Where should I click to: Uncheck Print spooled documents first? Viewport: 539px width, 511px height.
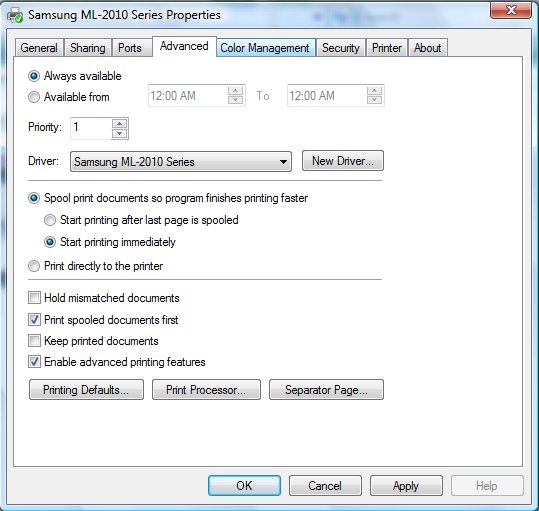tap(103, 320)
